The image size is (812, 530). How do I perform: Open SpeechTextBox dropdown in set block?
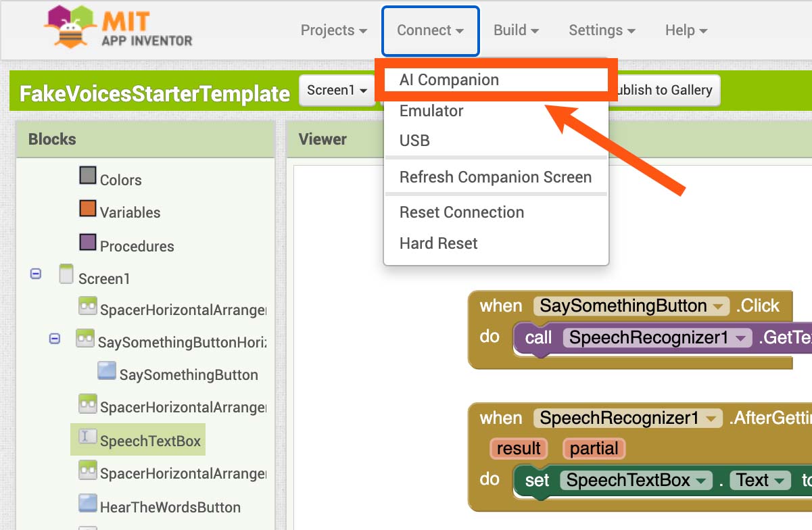636,480
